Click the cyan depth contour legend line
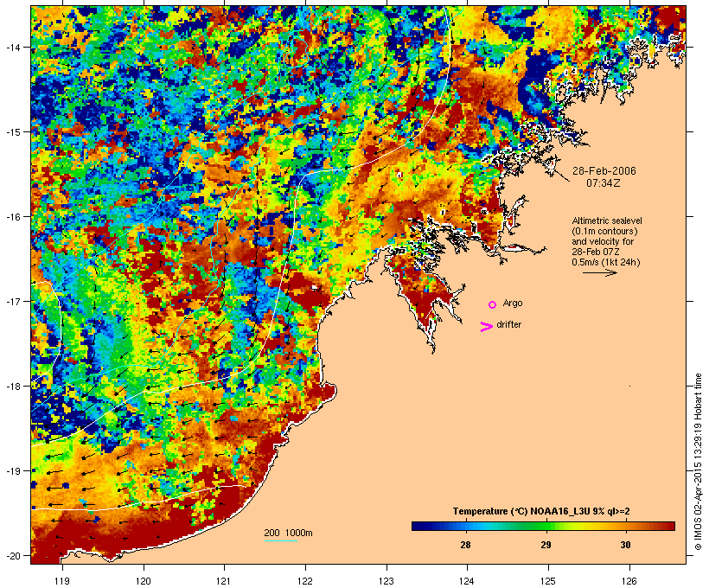Viewport: 709px width, 588px height. coord(281,541)
